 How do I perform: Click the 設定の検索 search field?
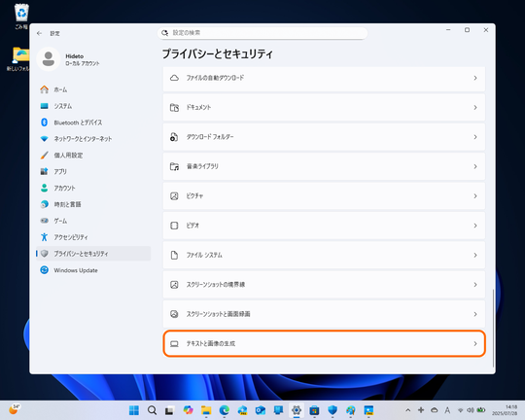pyautogui.click(x=262, y=33)
